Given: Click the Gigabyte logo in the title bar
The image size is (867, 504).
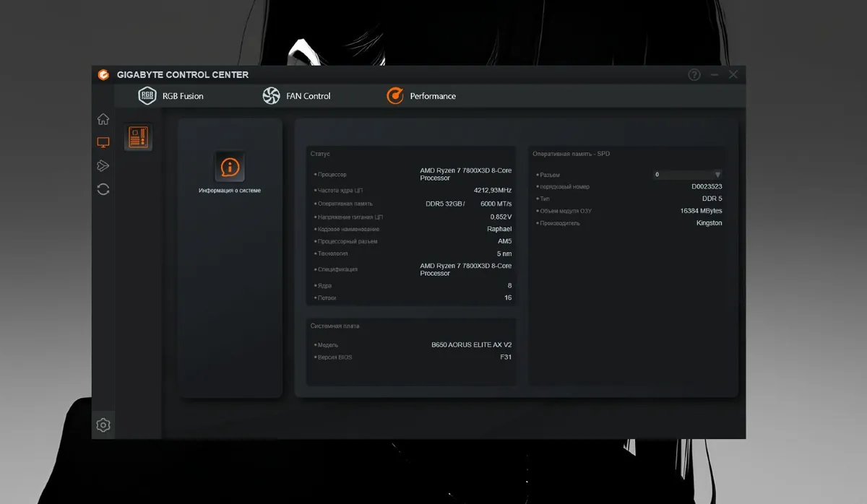Looking at the screenshot, I should pyautogui.click(x=104, y=74).
